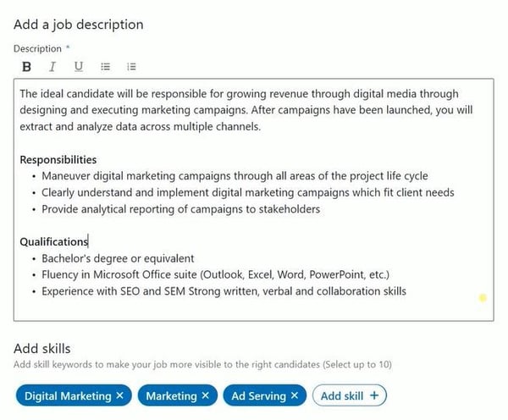Click the Maneuver digital marketing campaigns bullet
This screenshot has width=508, height=420.
[235, 176]
